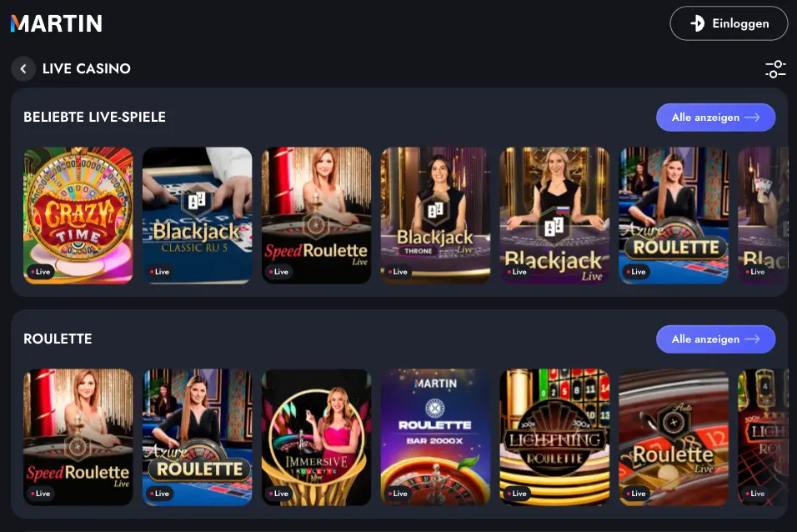Open Azure Roulette in popular games row
797x532 pixels.
[x=674, y=215]
